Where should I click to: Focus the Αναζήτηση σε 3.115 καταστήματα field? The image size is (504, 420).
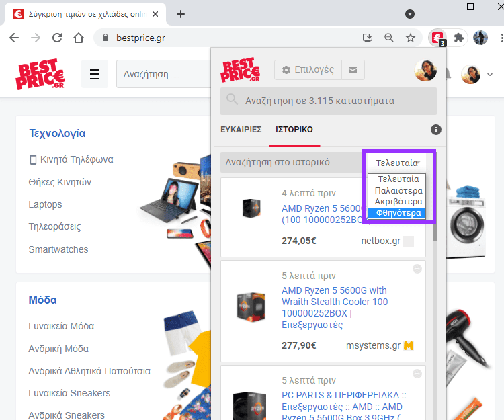(x=329, y=101)
